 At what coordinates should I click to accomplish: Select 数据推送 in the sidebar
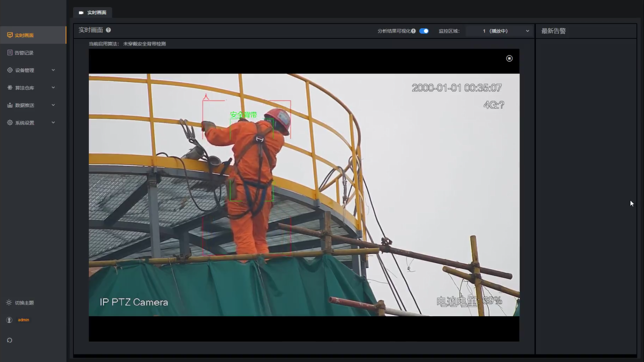(33, 105)
